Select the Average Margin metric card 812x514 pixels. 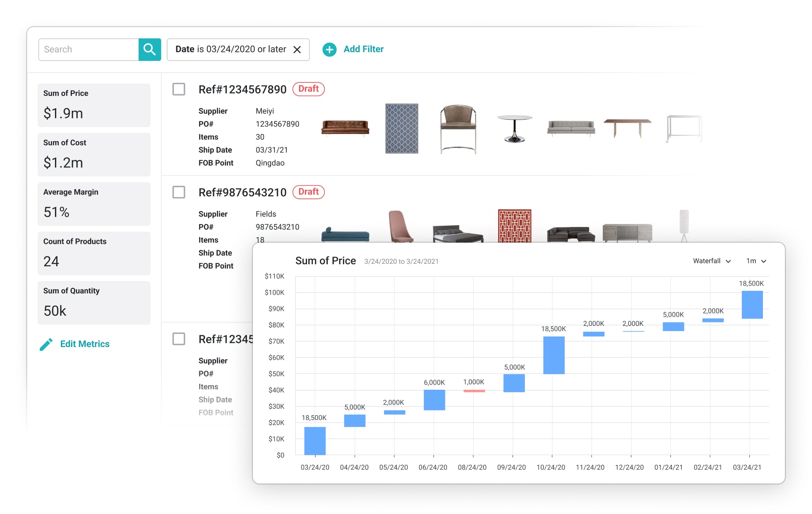tap(94, 204)
